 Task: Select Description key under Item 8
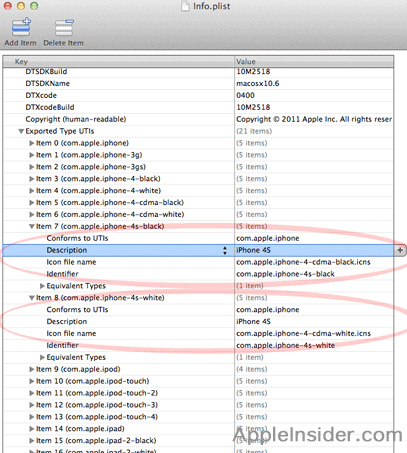coord(67,322)
